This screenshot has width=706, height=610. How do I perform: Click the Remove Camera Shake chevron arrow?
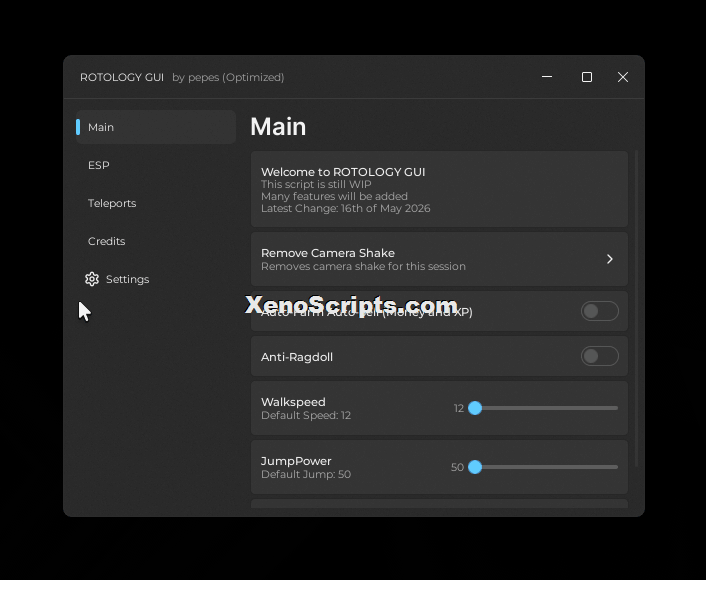610,259
